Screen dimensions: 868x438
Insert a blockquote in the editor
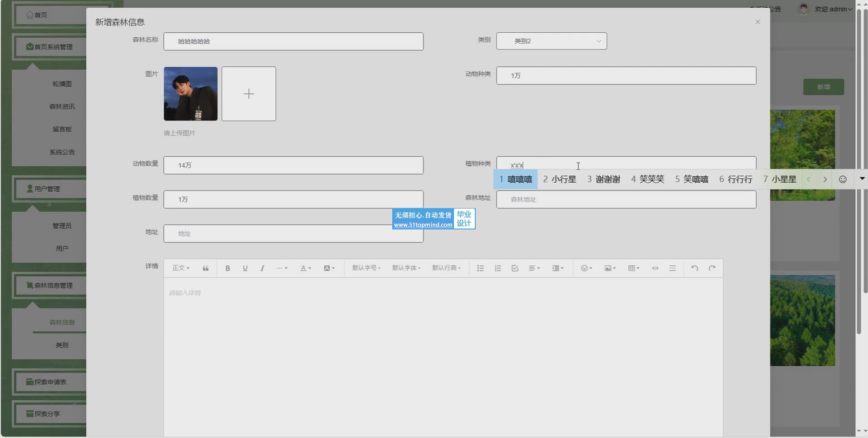[x=206, y=268]
